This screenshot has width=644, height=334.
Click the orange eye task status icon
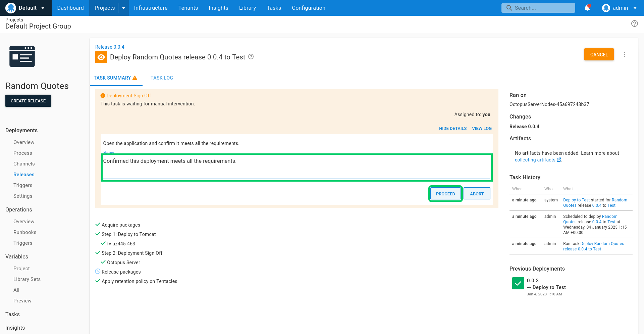pos(101,57)
